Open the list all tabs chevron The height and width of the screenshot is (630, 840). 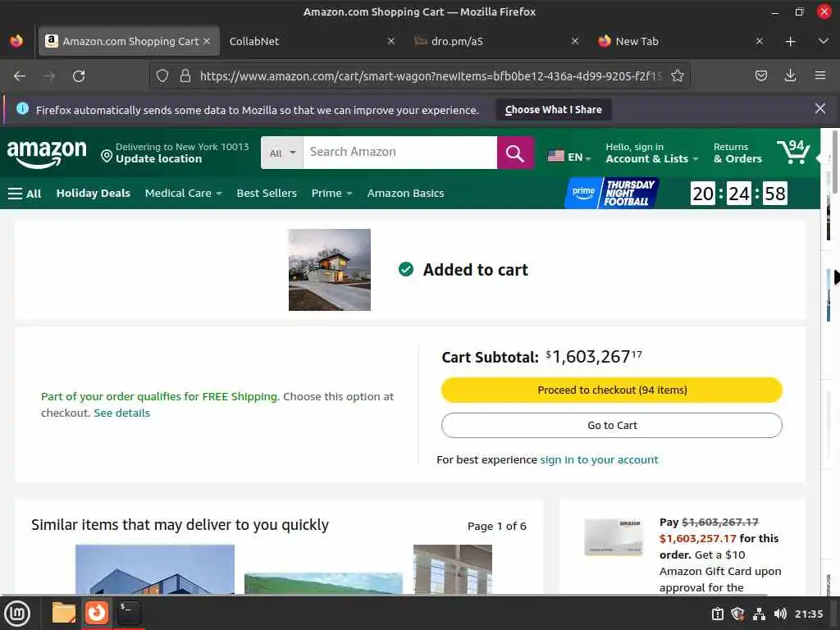(824, 41)
